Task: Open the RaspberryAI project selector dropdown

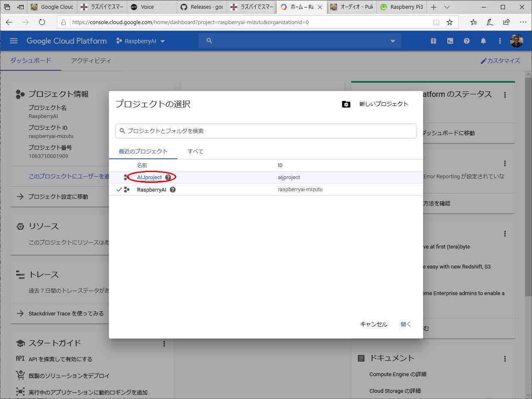Action: coord(140,41)
